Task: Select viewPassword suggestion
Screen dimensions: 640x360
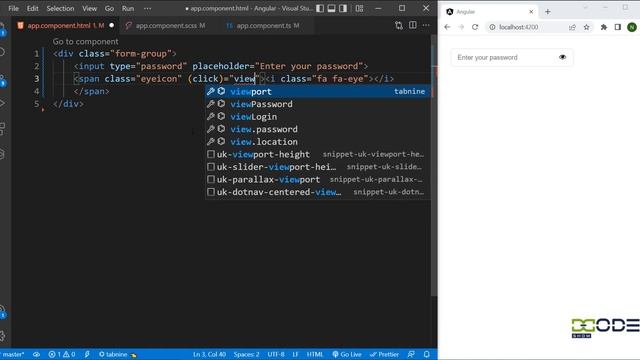Action: [318, 104]
